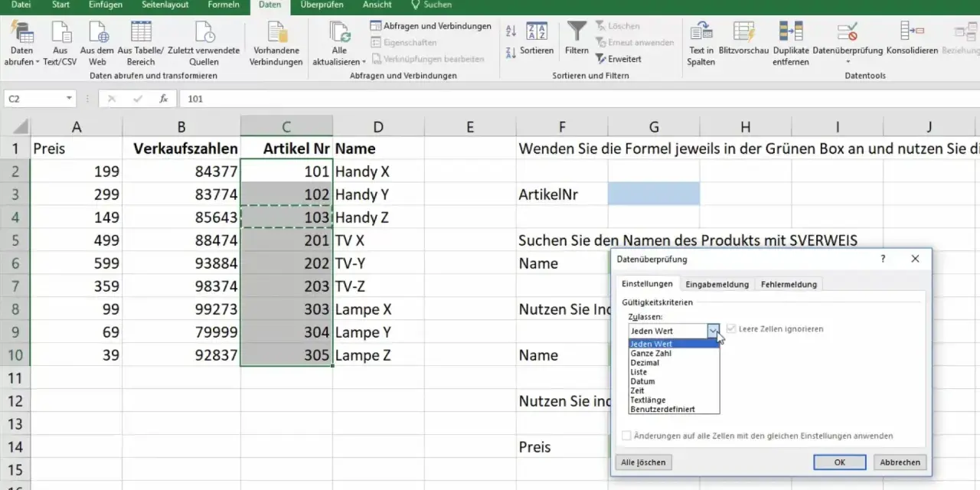
Task: Click cell containing Handy X
Action: tap(378, 171)
